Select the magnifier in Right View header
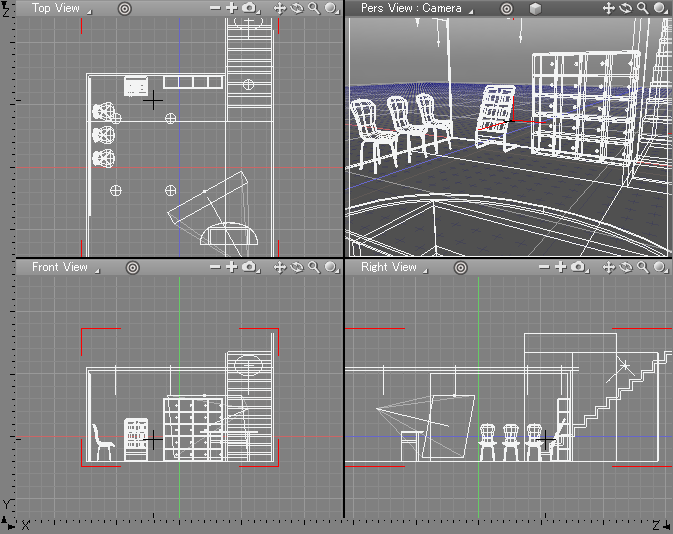 (x=643, y=267)
